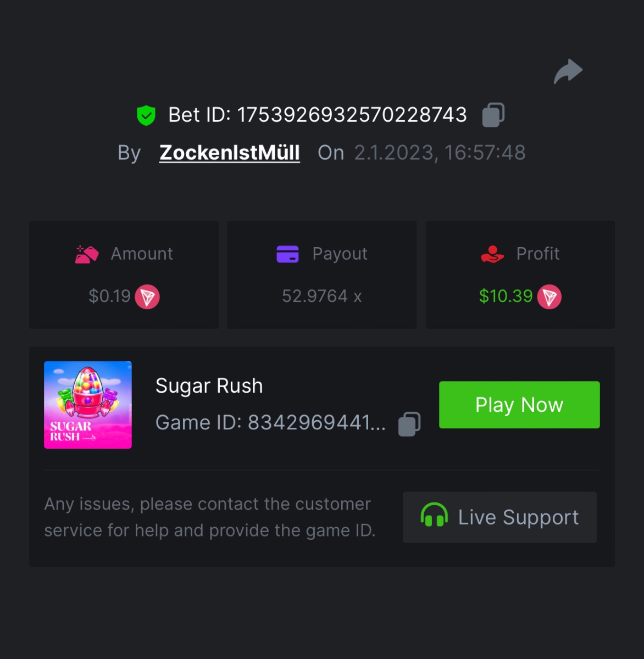
Task: Open the Sugar Rush game thumbnail
Action: 88,405
